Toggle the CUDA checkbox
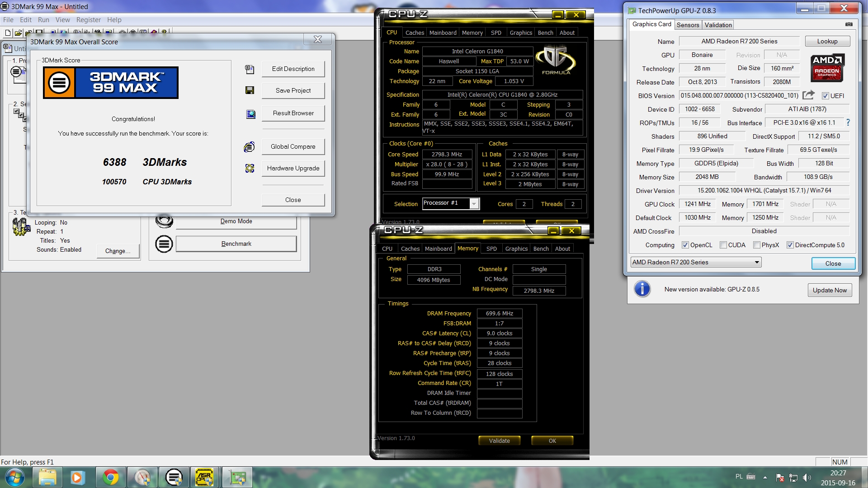868x488 pixels. tap(723, 245)
